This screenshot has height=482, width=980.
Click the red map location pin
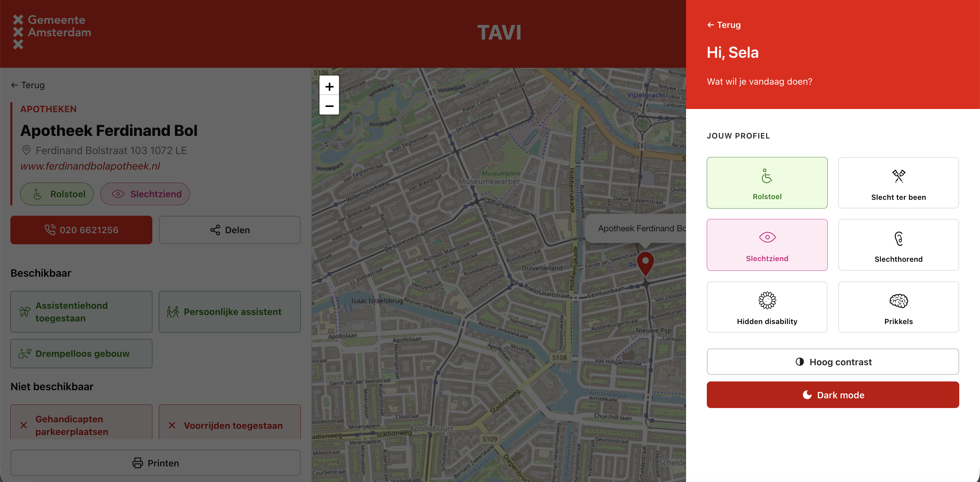click(x=646, y=263)
